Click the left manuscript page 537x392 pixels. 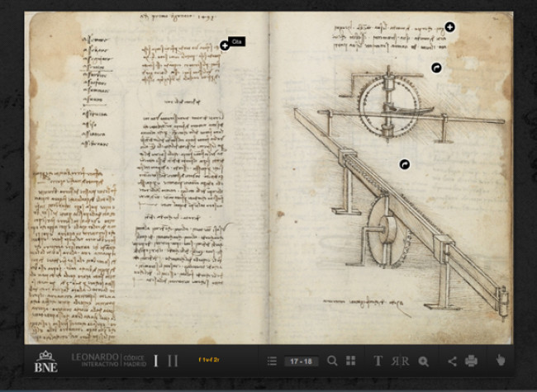[147, 178]
